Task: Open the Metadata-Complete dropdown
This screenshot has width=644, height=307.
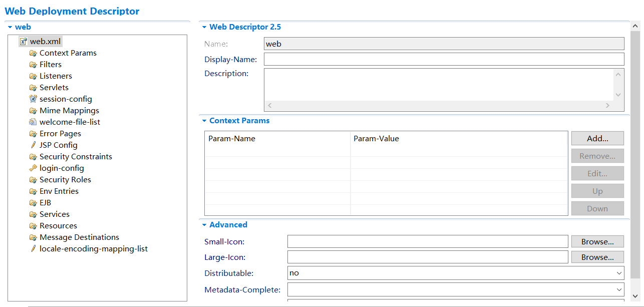Action: point(620,289)
